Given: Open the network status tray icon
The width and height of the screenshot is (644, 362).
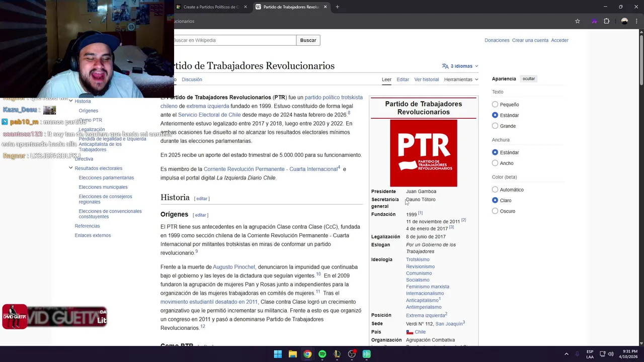Looking at the screenshot, I should point(602,354).
